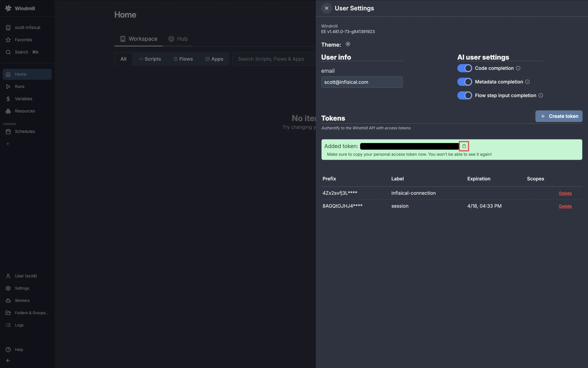
Task: Click the Schedules calendar icon
Action: 8,131
